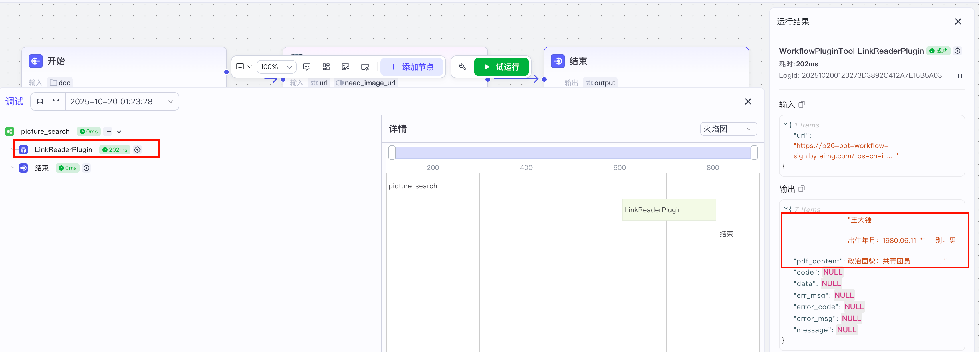Copy the 输入 section content
The height and width of the screenshot is (352, 980).
(x=802, y=104)
